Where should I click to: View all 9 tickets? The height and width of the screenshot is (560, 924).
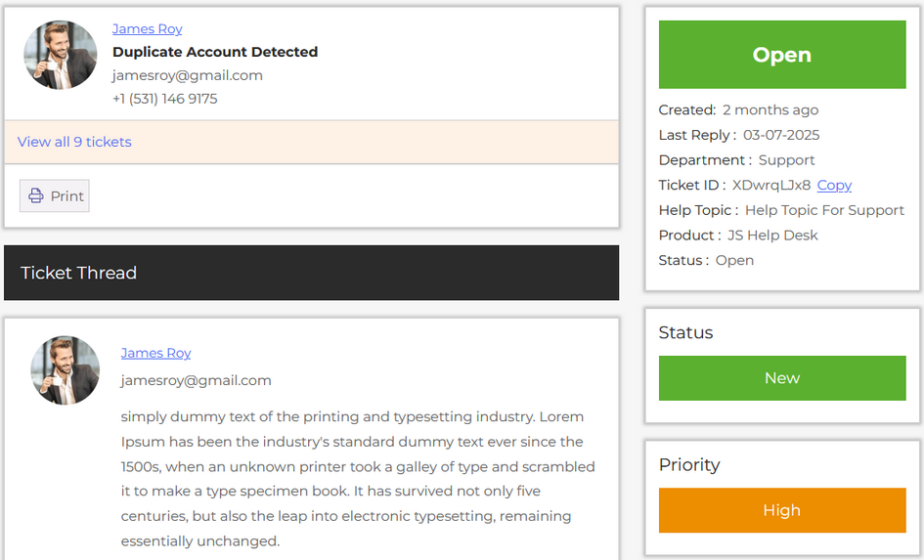tap(74, 142)
